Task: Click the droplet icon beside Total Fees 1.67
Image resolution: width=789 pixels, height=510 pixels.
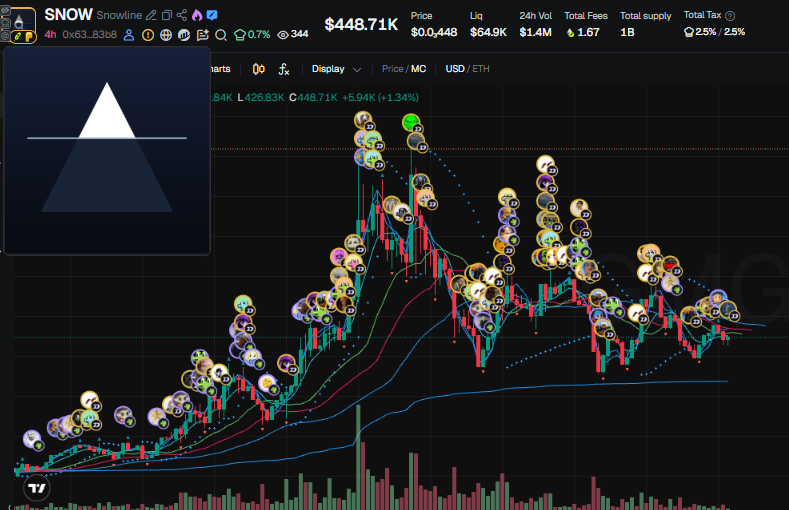Action: [x=571, y=33]
